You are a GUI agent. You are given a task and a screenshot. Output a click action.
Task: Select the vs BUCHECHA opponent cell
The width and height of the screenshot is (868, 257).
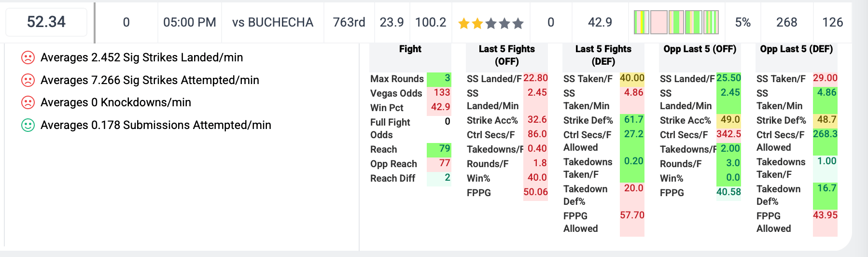click(x=273, y=22)
